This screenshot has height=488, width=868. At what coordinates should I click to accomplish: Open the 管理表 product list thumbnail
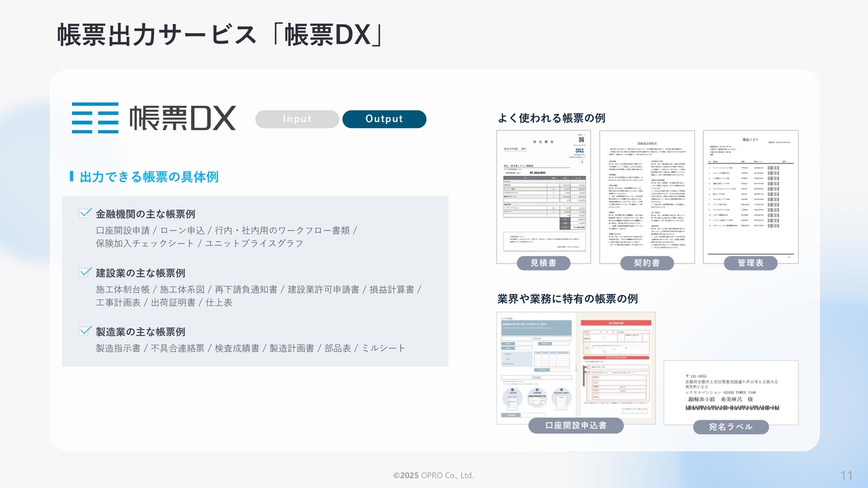click(x=750, y=192)
